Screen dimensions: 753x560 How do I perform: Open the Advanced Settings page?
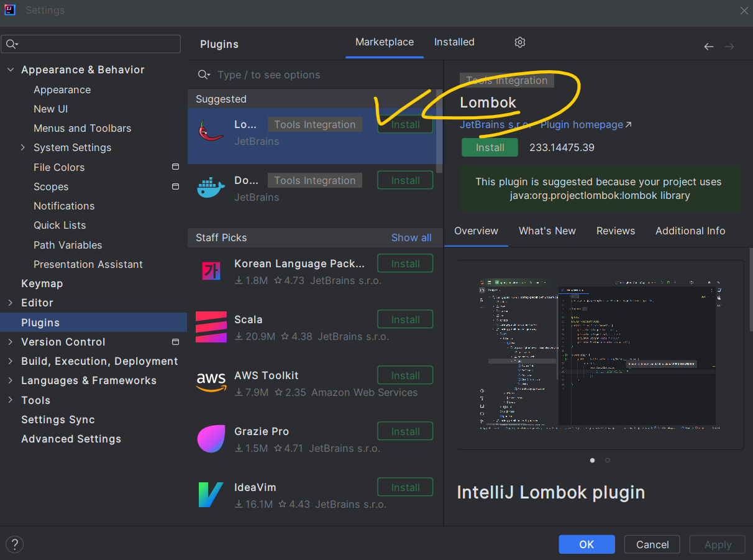tap(71, 439)
